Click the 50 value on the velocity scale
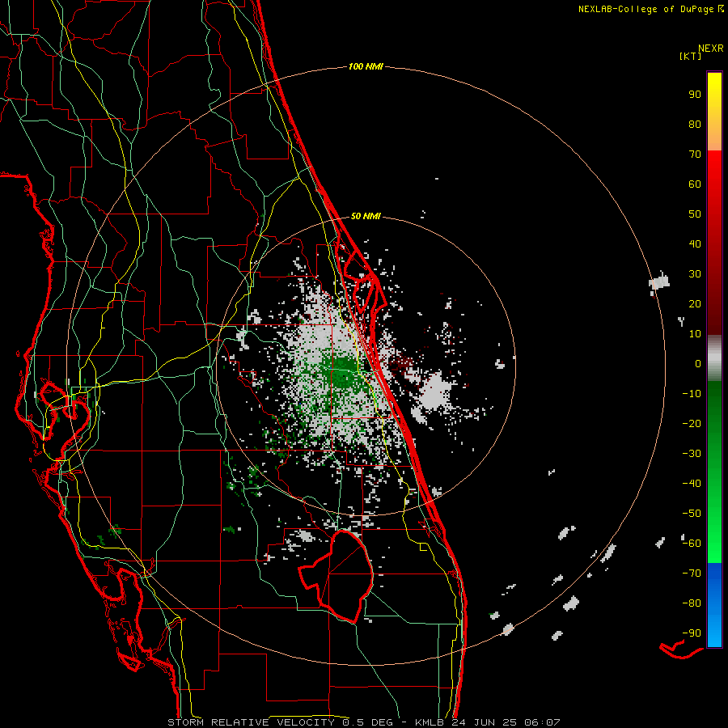The height and width of the screenshot is (728, 728). [x=695, y=214]
